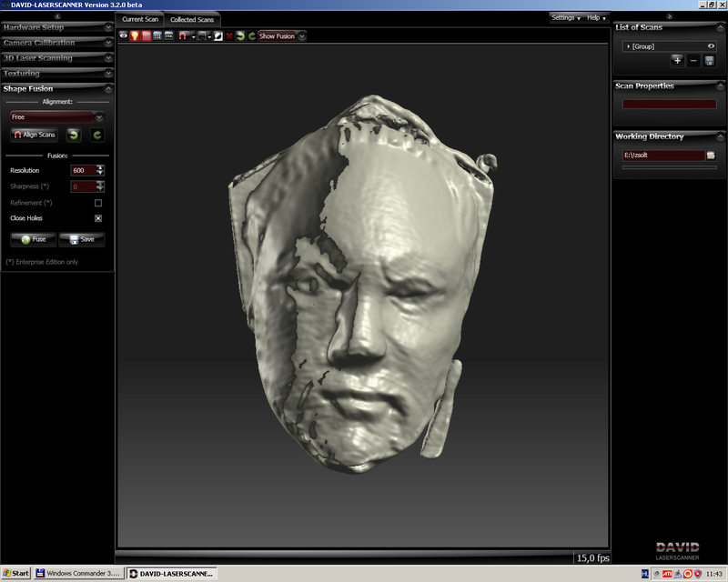The height and width of the screenshot is (582, 728).
Task: Open the Free alignment mode dropdown
Action: [x=99, y=117]
